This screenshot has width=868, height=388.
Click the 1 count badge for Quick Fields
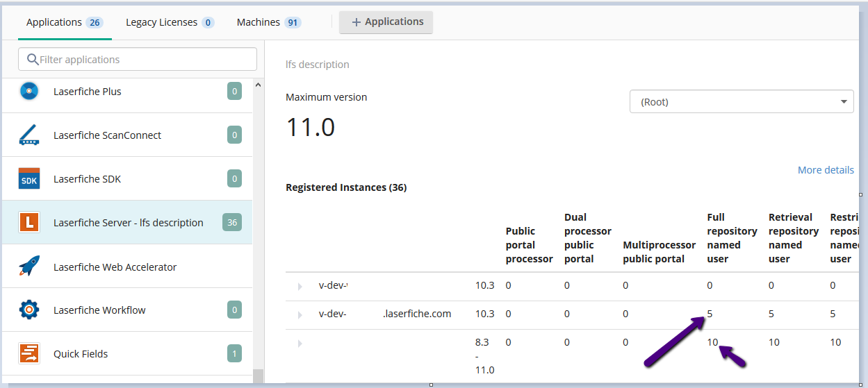(234, 354)
